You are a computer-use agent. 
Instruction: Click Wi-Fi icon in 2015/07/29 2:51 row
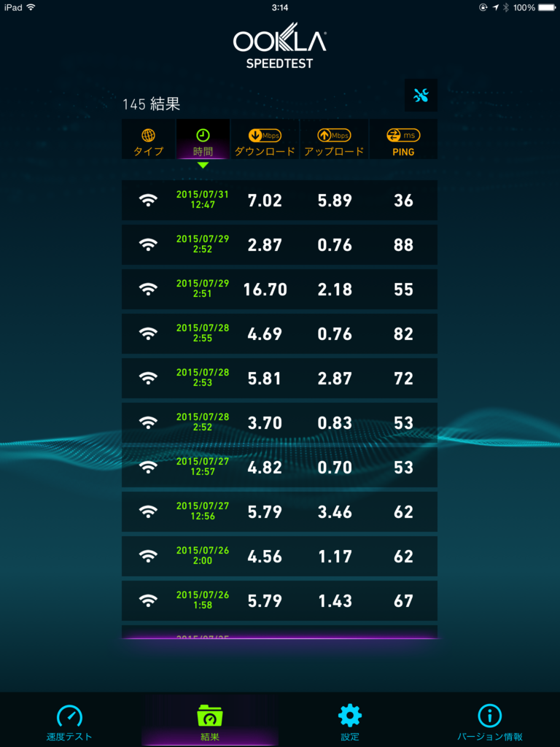pyautogui.click(x=149, y=289)
